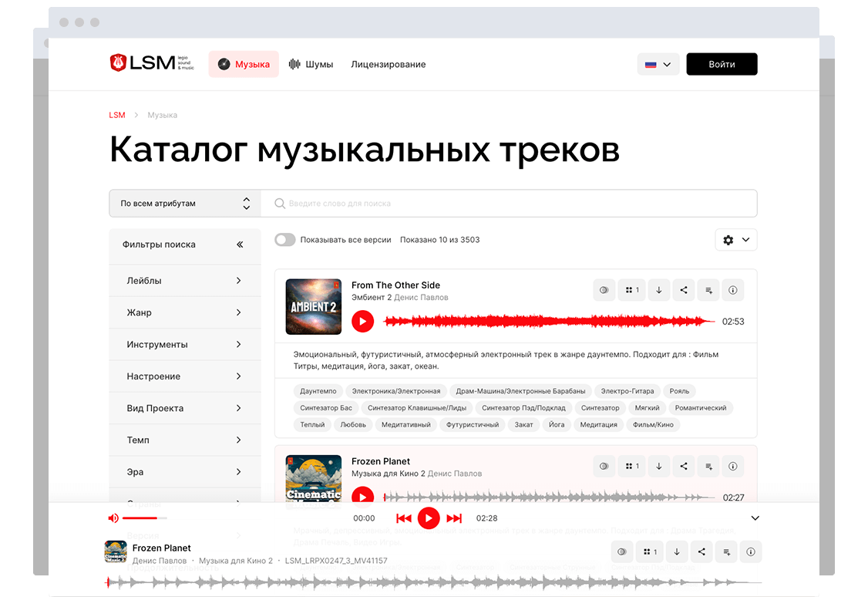Switch to the Шумы section

coord(311,64)
